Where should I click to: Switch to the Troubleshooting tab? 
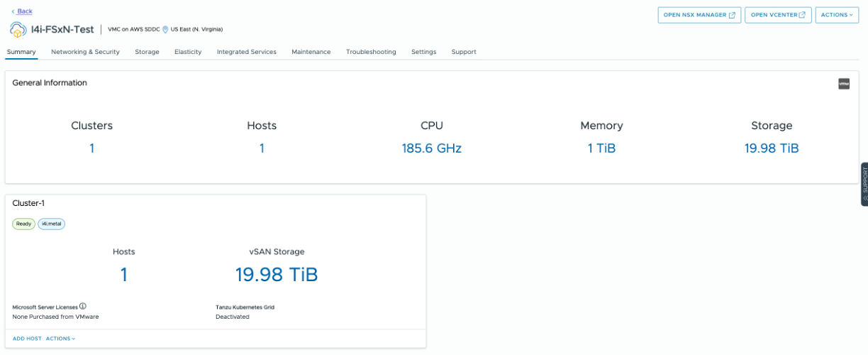point(371,52)
